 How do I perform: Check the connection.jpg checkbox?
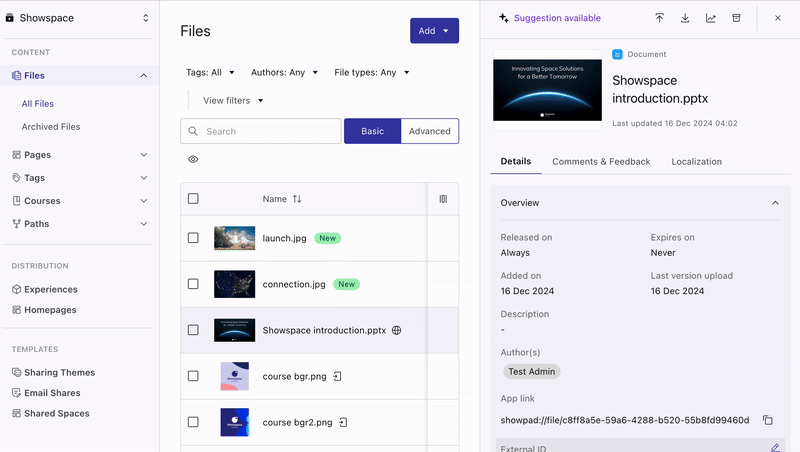(x=193, y=284)
